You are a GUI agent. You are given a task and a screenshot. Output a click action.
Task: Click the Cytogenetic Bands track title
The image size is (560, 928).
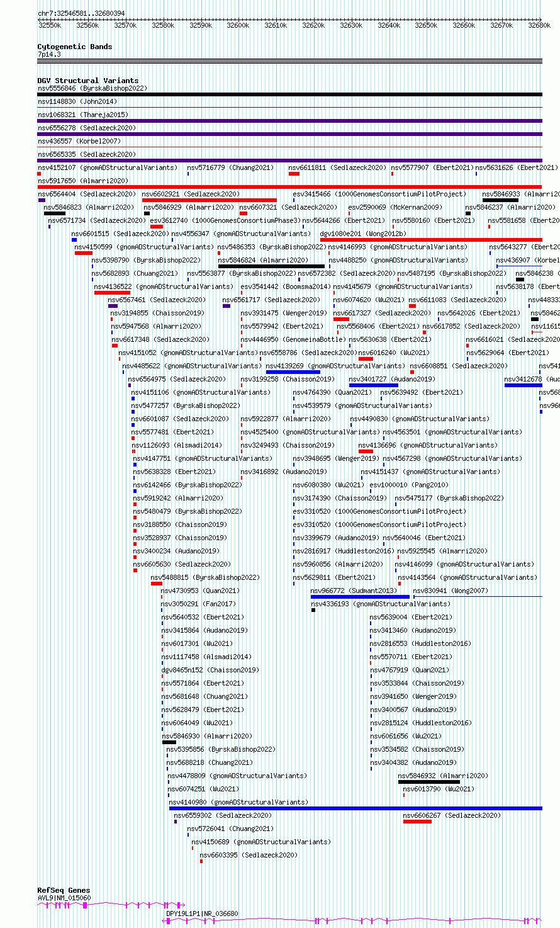click(x=74, y=47)
